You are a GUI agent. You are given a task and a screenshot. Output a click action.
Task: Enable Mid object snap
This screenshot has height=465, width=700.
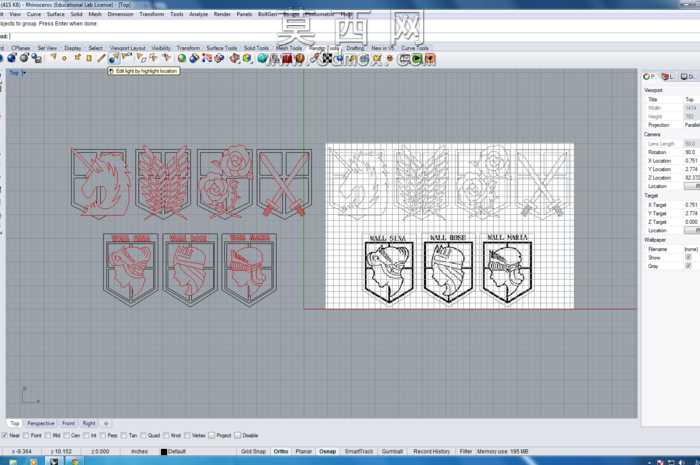coord(48,435)
